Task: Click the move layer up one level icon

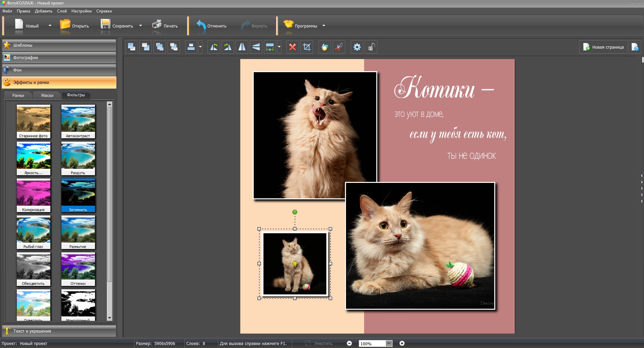Action: [160, 47]
